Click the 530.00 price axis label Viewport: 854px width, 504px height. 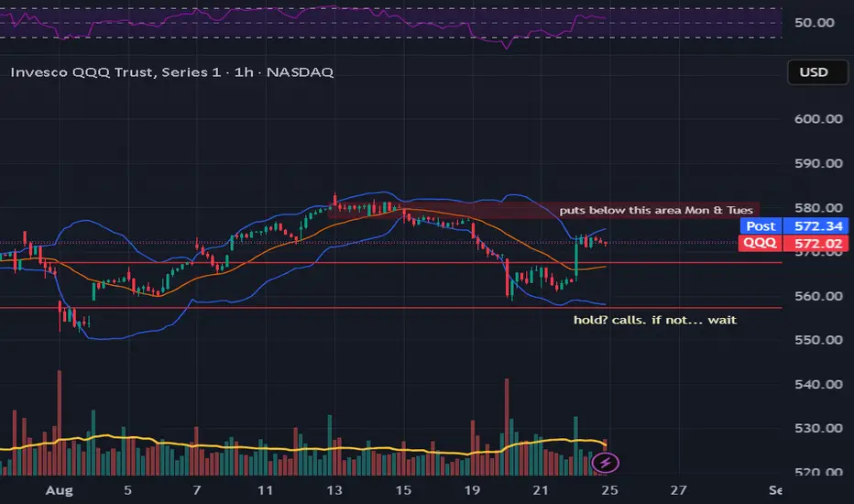(x=818, y=428)
